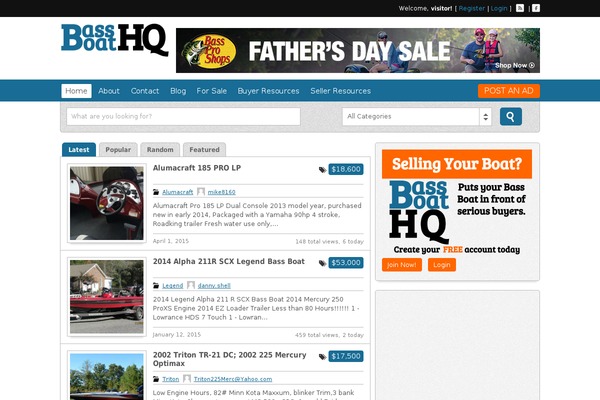Screen dimensions: 600x400
Task: Click the All Categories dropdown arrows
Action: (x=486, y=116)
